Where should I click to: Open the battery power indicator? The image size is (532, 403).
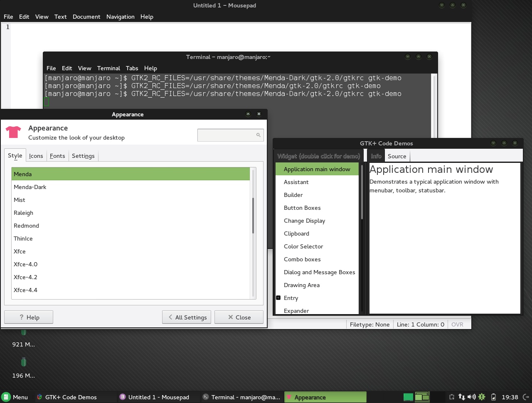(x=493, y=397)
